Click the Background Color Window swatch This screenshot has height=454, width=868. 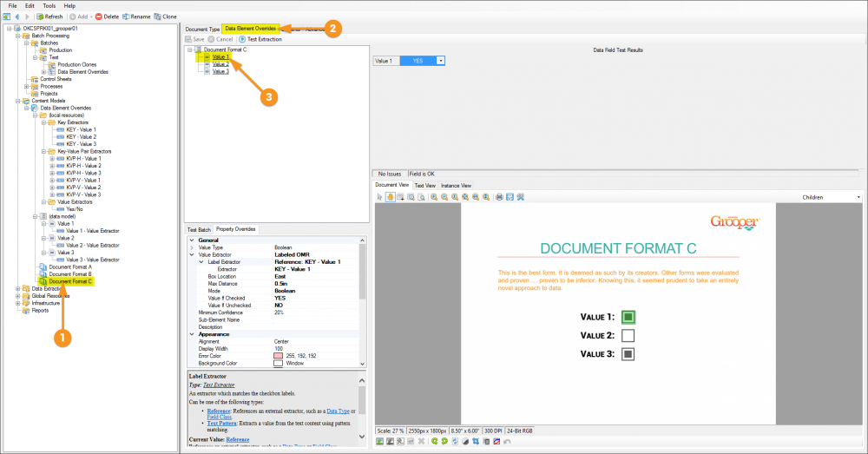click(x=278, y=363)
